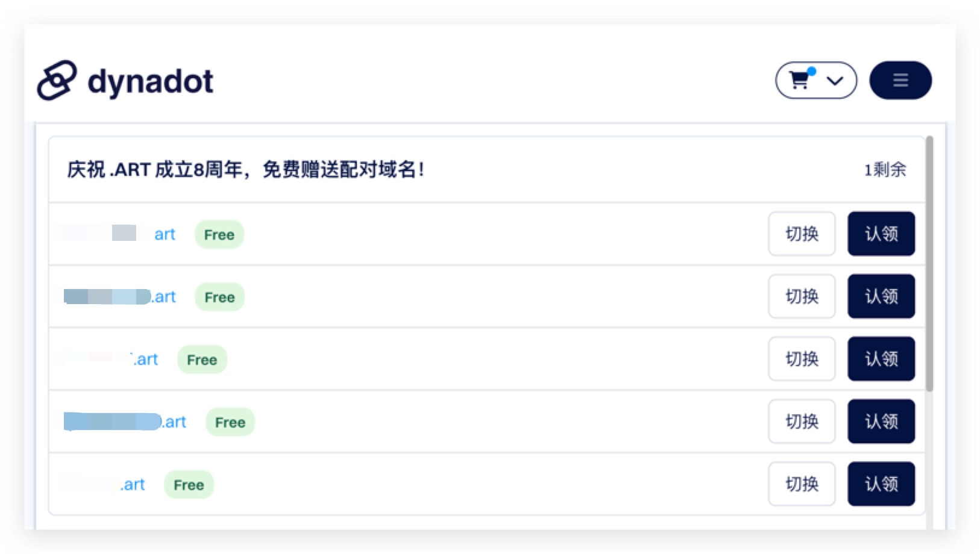Click 认领 in the last domain row

click(881, 484)
